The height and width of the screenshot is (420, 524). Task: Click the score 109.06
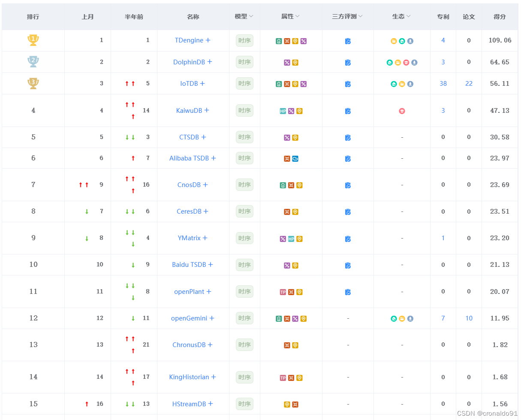500,40
